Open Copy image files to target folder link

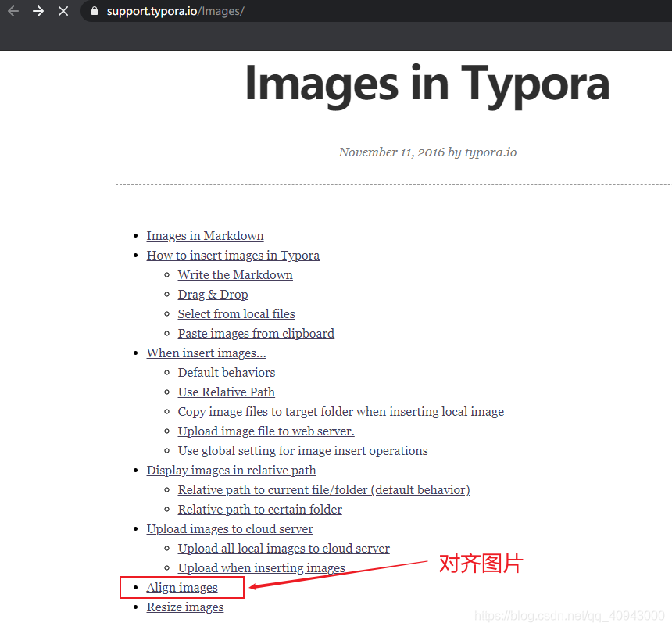pyautogui.click(x=341, y=411)
